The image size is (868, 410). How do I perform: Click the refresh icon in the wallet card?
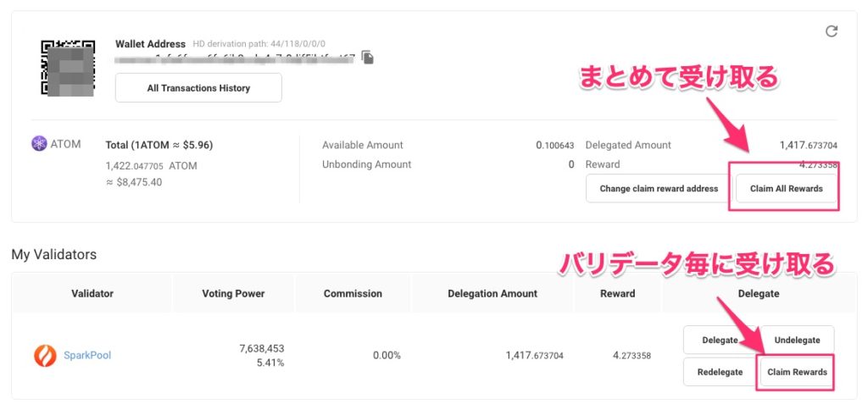832,31
